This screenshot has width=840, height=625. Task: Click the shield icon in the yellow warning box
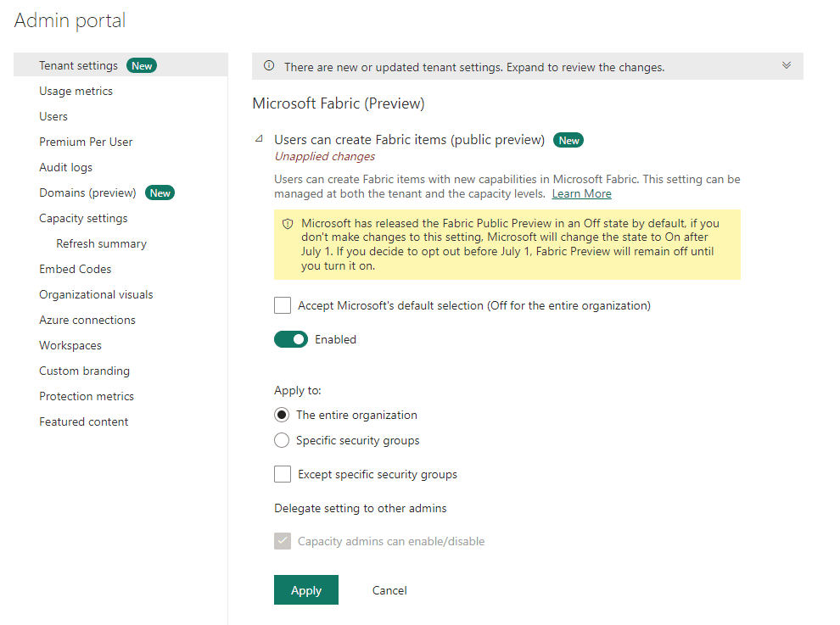[288, 224]
